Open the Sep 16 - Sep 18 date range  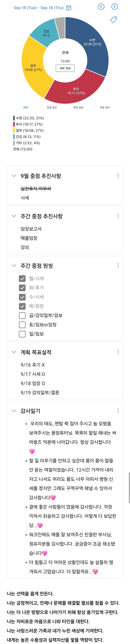pos(39,8)
